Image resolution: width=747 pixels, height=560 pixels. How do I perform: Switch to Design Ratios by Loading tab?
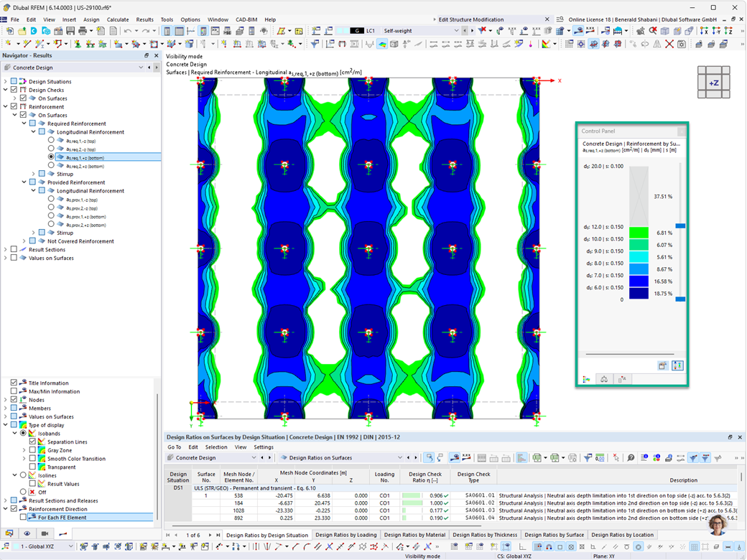346,535
